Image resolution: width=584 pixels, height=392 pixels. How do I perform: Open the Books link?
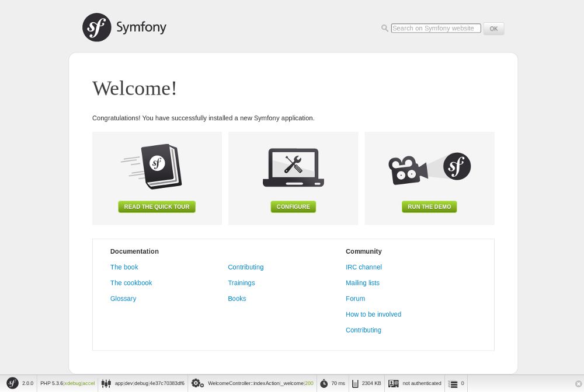click(237, 299)
